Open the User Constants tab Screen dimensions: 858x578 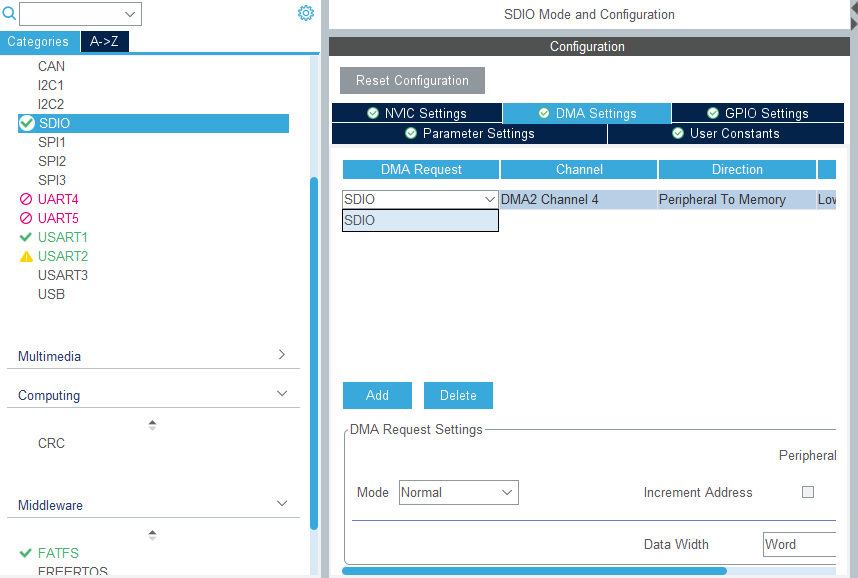726,134
